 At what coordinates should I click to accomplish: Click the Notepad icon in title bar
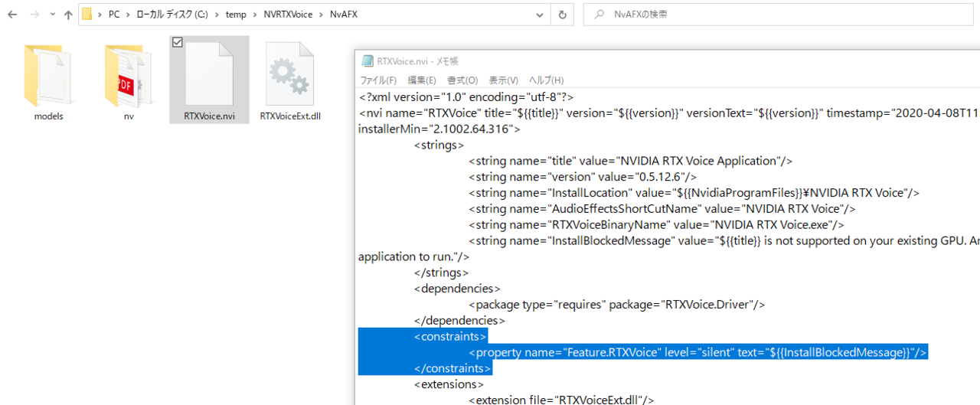[x=367, y=61]
